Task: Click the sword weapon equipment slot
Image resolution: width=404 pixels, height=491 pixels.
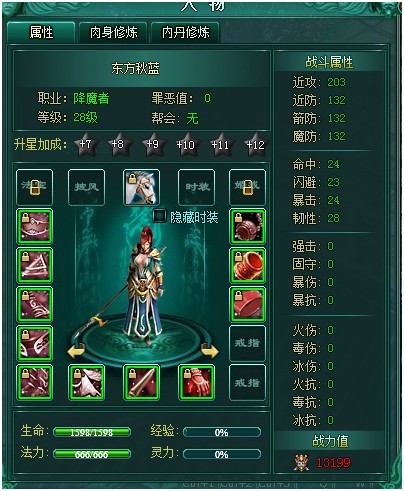Action: tap(141, 382)
